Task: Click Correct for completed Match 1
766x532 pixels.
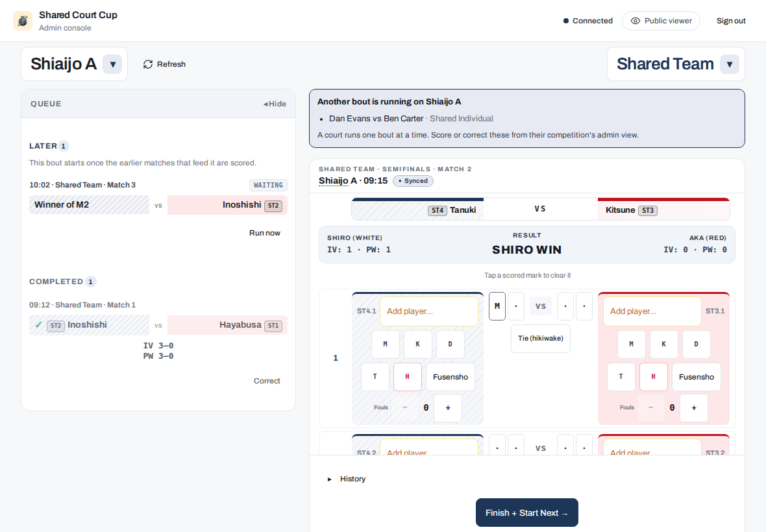Action: [x=267, y=381]
